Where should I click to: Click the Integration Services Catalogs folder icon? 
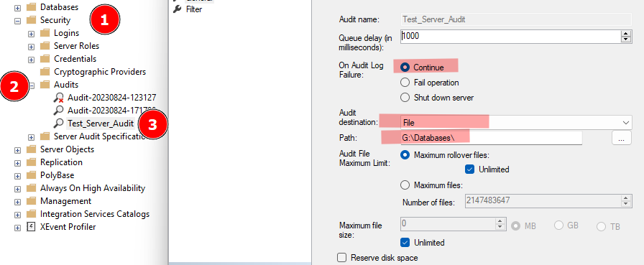31,214
